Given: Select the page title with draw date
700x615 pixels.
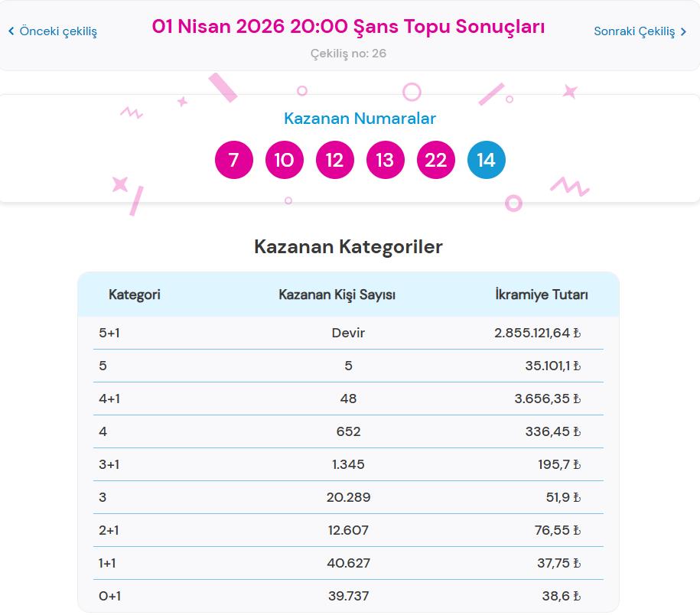Looking at the screenshot, I should 350,26.
